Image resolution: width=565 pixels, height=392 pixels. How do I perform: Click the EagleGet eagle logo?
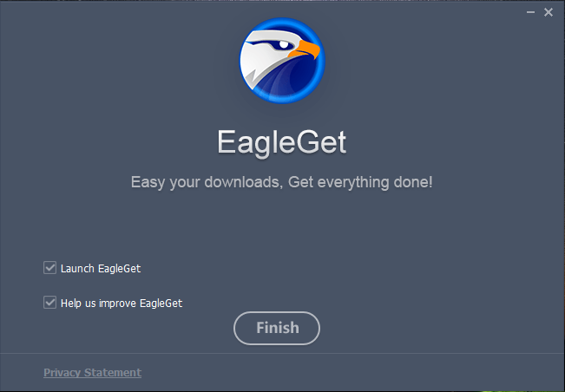pos(282,61)
